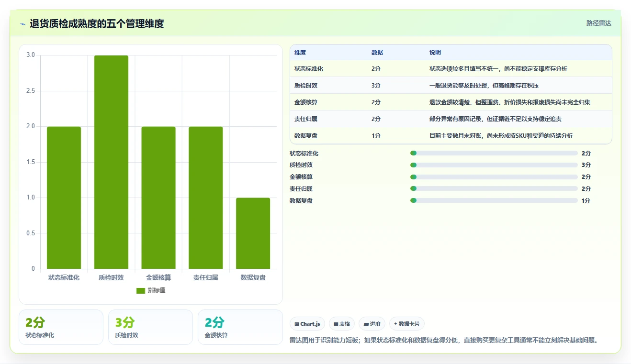Click the 数据复盘 x-axis label under chart
This screenshot has height=364, width=631.
[253, 277]
